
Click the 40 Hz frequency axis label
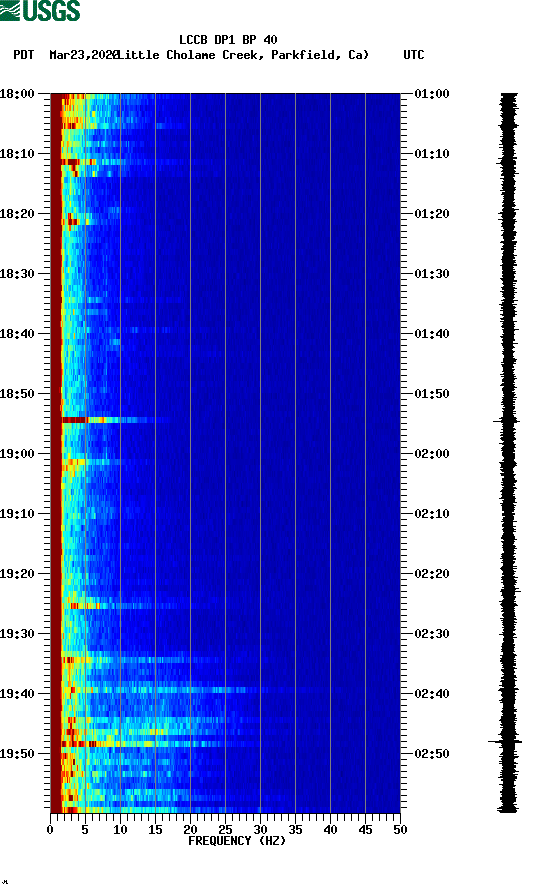pos(330,830)
